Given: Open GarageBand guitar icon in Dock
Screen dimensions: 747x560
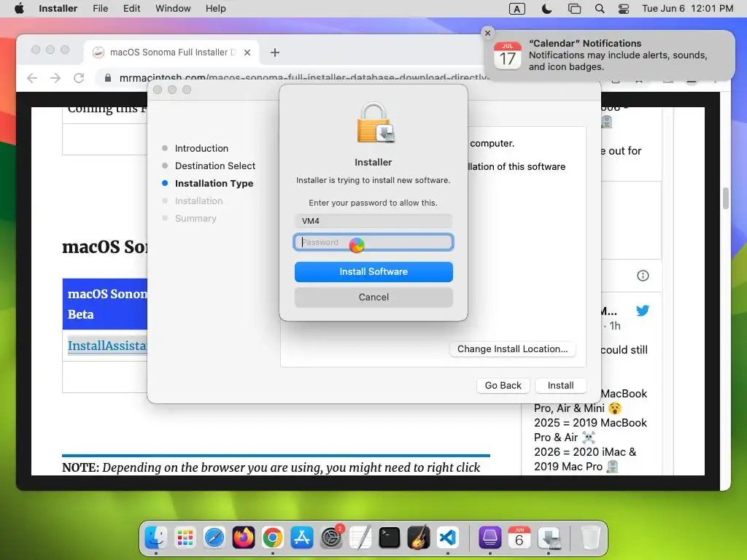Looking at the screenshot, I should click(x=419, y=537).
